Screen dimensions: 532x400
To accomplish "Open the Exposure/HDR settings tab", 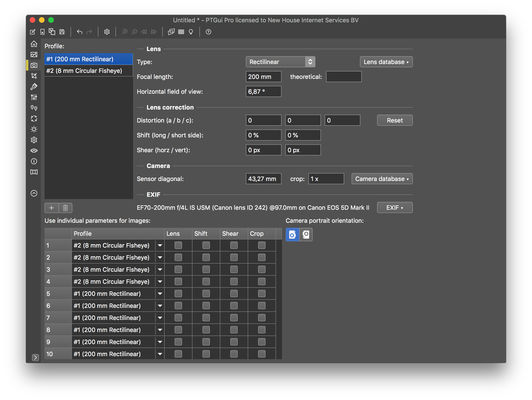I will (34, 129).
